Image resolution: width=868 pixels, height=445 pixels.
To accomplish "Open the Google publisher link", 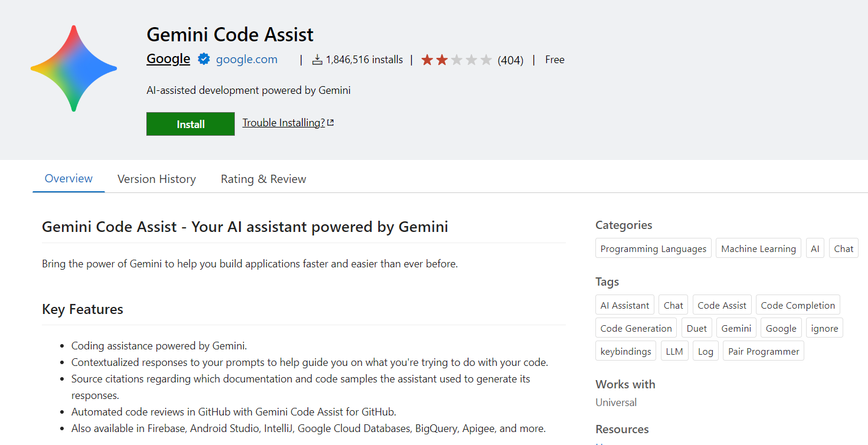I will coord(168,59).
